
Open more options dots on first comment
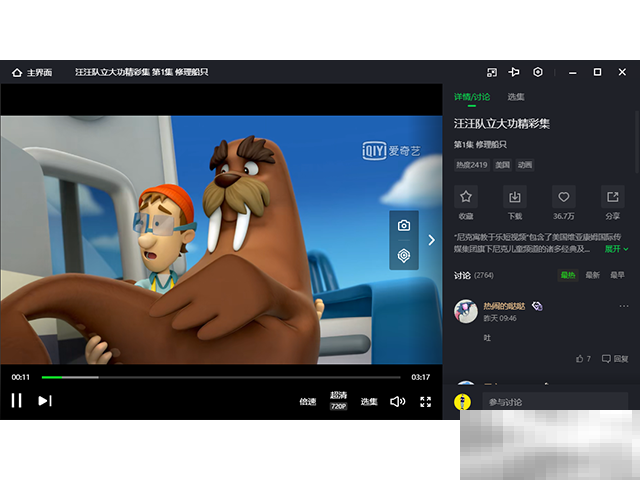click(624, 306)
